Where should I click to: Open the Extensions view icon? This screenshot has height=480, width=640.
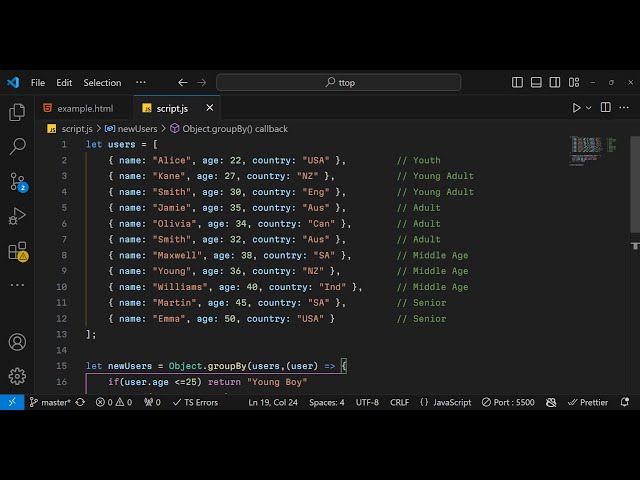point(17,251)
